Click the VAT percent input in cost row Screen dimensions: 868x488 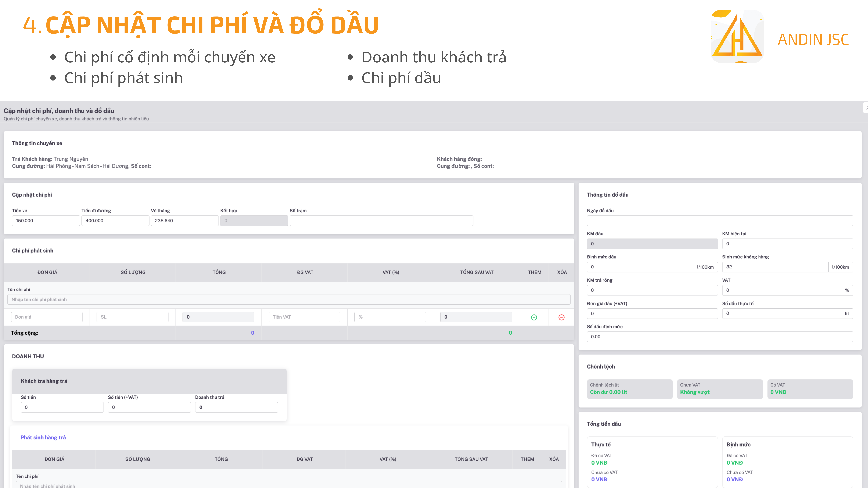pos(390,317)
